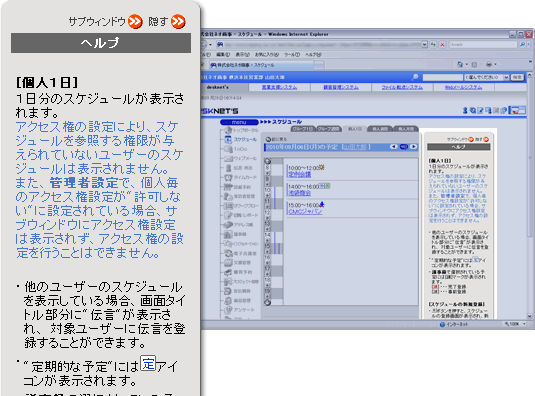Switch to the グループ週間 tab
Screen dimensions: 535x396
pyautogui.click(x=329, y=129)
